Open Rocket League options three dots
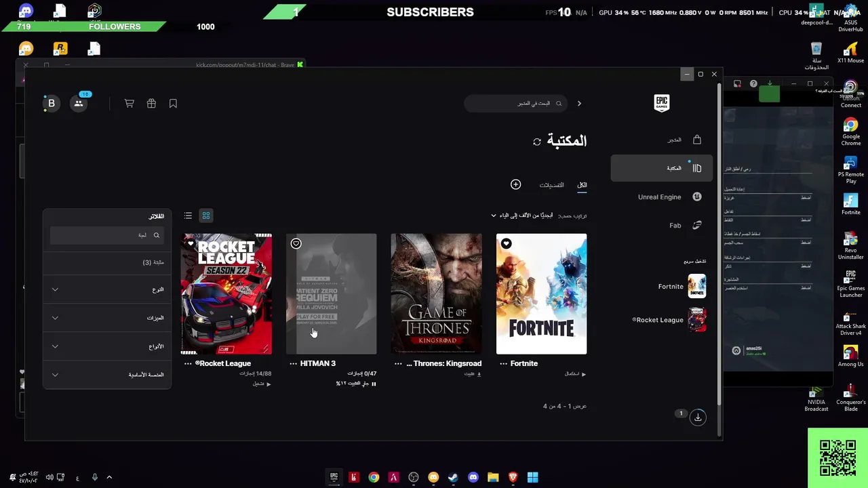Image resolution: width=868 pixels, height=488 pixels. 188,363
